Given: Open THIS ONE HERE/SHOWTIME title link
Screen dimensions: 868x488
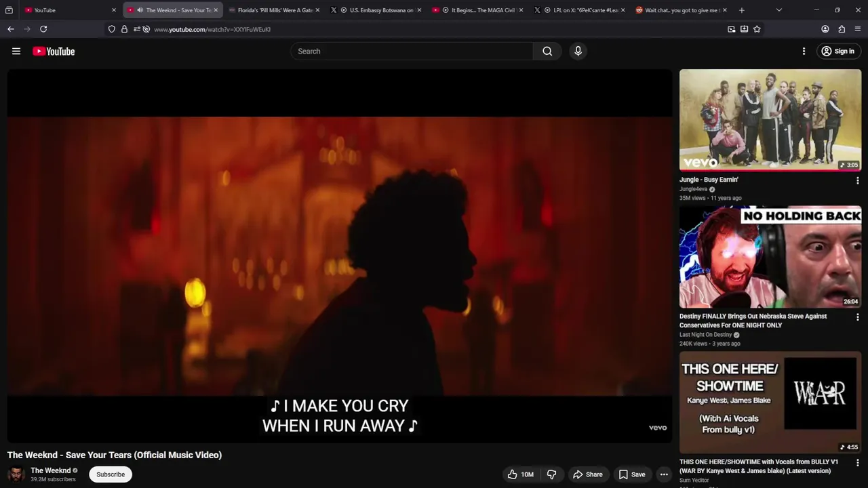Looking at the screenshot, I should coord(759,466).
